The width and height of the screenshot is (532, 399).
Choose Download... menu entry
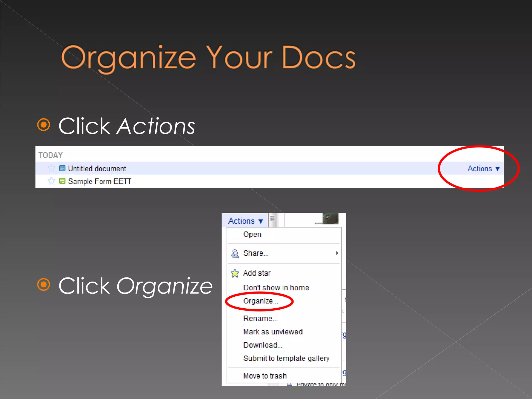(263, 345)
